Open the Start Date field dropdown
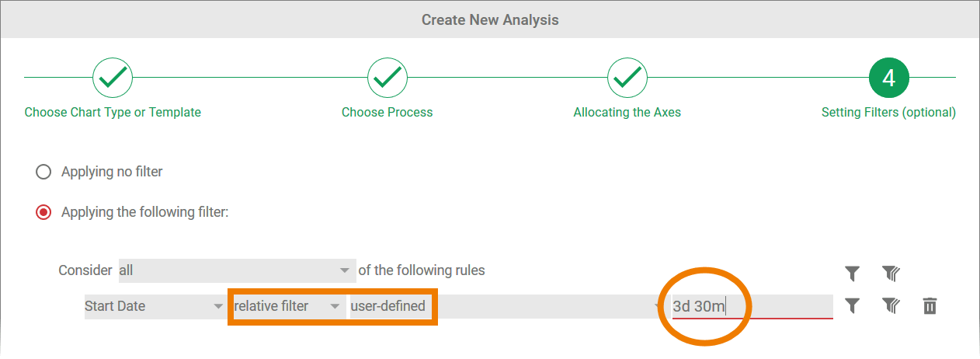 point(154,306)
